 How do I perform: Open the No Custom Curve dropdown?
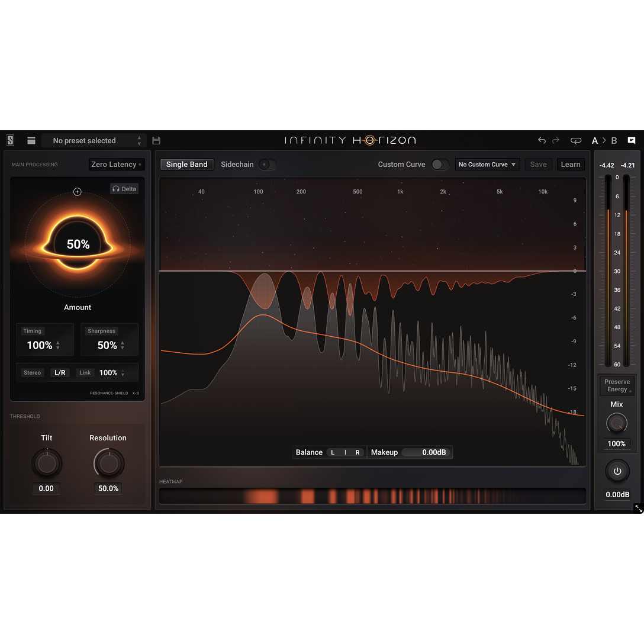click(487, 164)
